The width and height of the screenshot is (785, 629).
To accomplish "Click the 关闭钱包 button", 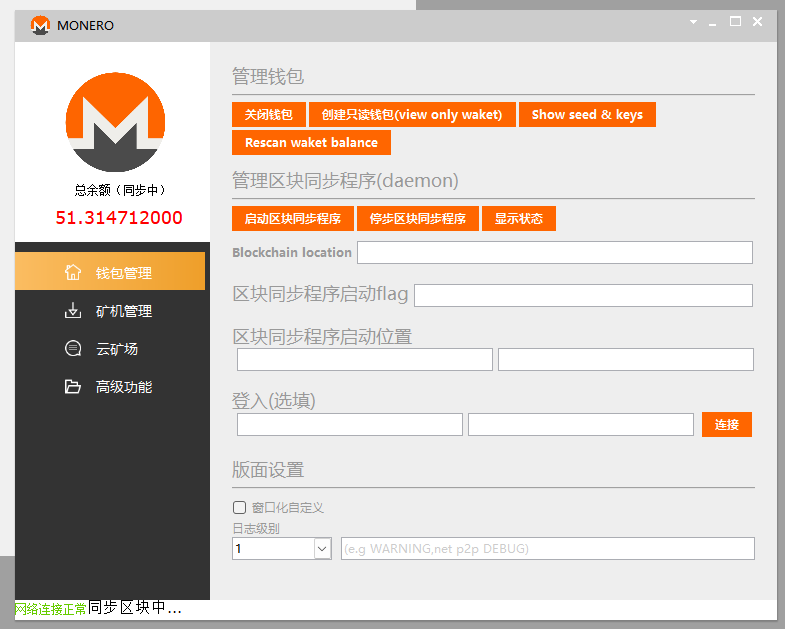I will pos(268,115).
